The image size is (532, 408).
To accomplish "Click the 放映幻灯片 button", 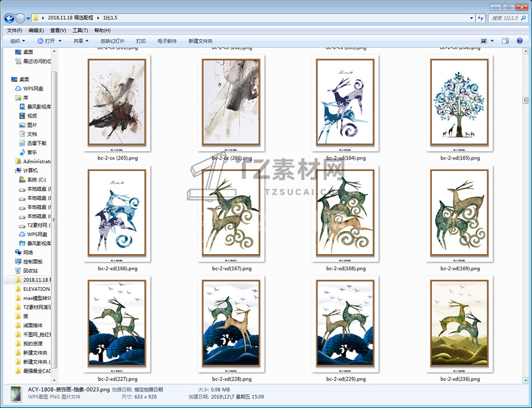I will click(x=113, y=41).
